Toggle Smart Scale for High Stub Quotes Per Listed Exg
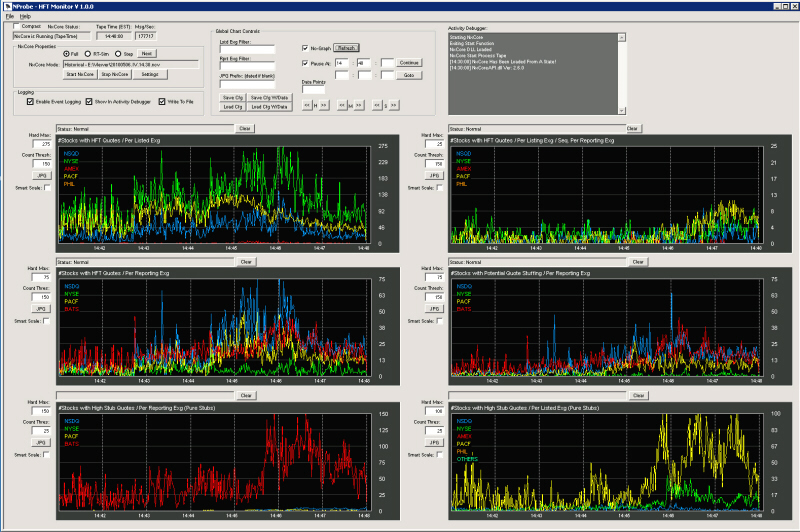 click(439, 454)
